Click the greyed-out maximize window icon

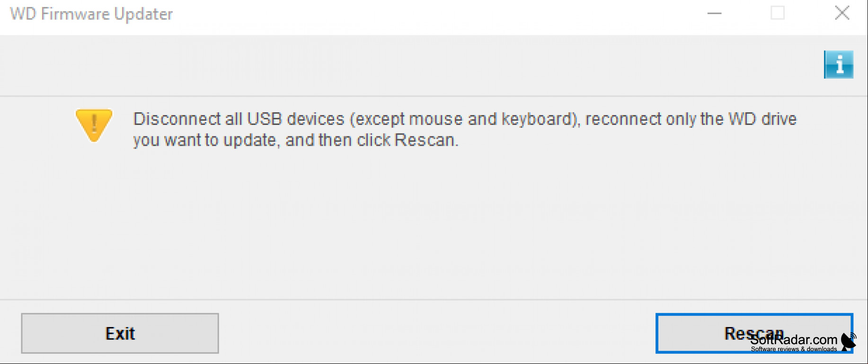[x=778, y=13]
